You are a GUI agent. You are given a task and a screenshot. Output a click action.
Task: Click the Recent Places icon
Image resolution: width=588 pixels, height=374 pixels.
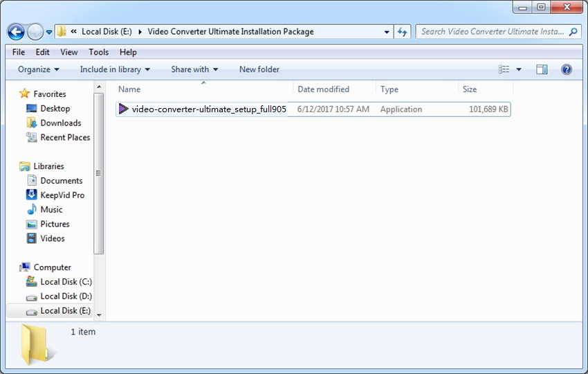tap(32, 137)
